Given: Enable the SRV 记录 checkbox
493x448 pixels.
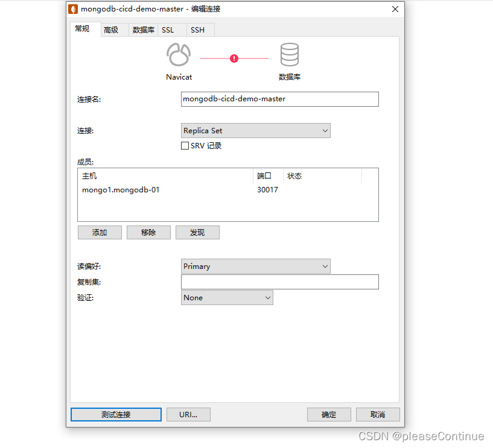Looking at the screenshot, I should [185, 145].
